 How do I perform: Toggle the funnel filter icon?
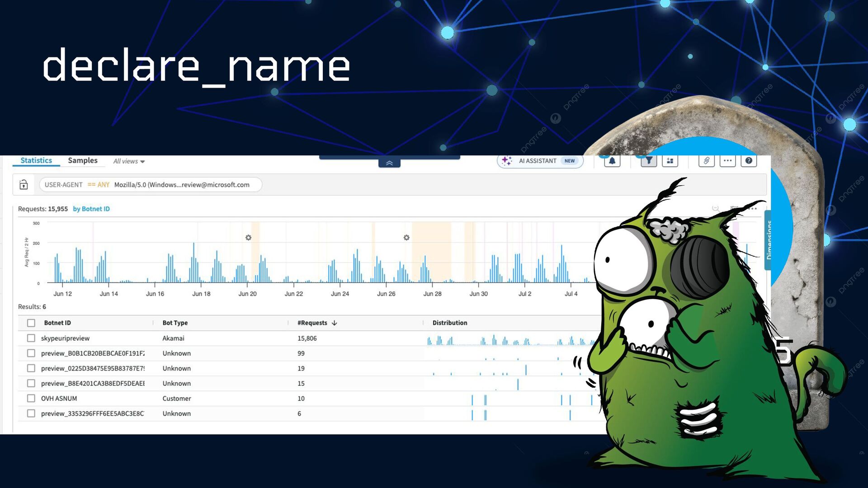649,161
